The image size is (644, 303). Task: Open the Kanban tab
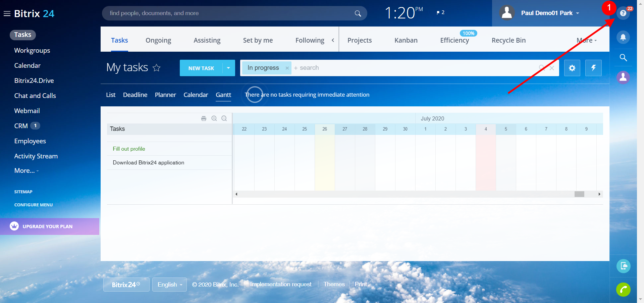(406, 40)
